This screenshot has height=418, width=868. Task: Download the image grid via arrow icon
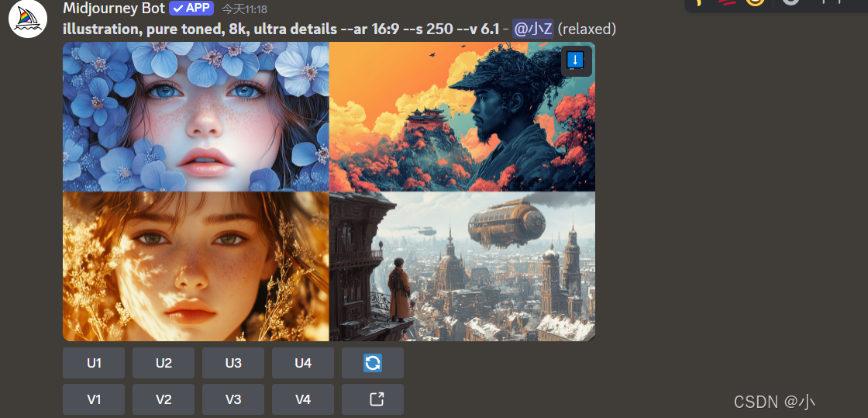click(x=577, y=61)
